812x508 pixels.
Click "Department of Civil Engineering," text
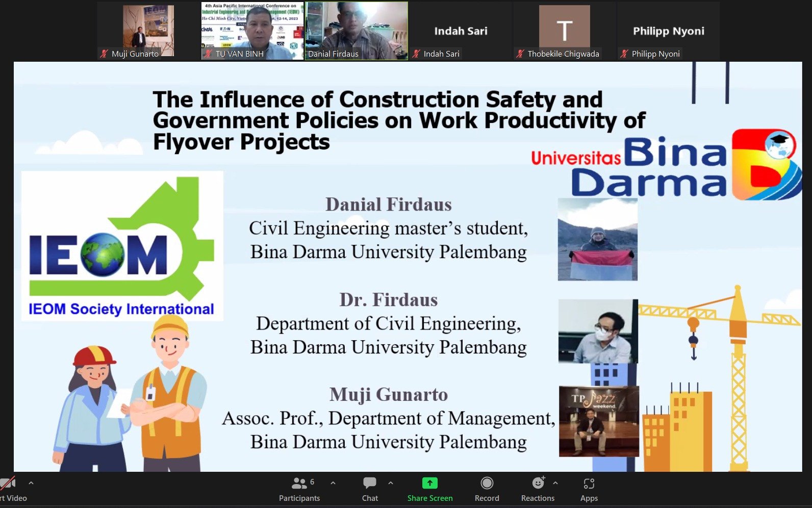click(389, 324)
